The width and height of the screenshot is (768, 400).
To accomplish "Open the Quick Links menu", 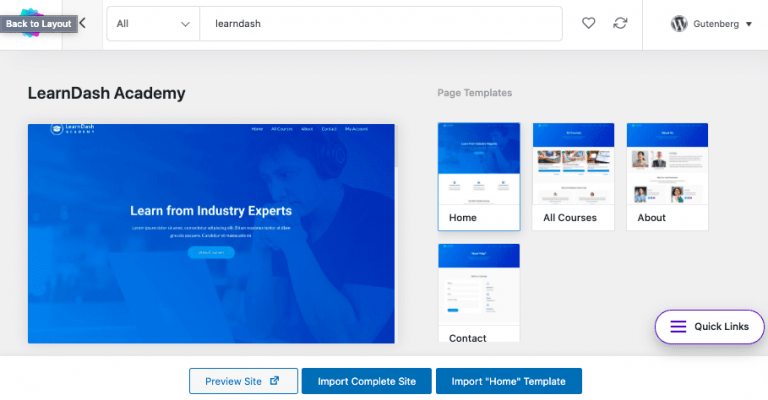I will 709,327.
